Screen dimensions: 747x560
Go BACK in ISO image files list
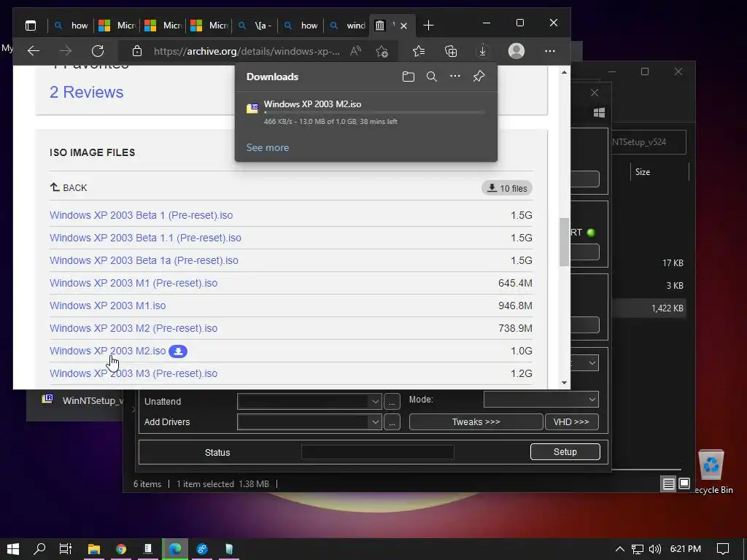[69, 187]
